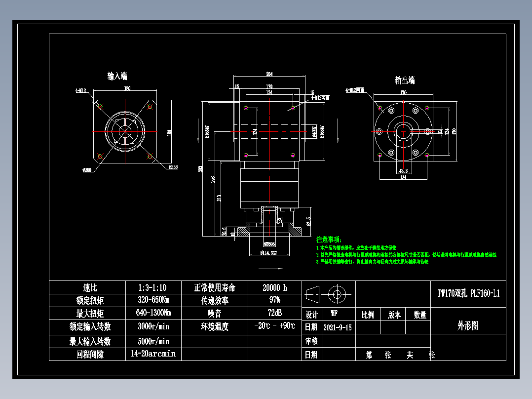Select the 2021-9-15 date cell in title block

pyautogui.click(x=337, y=327)
